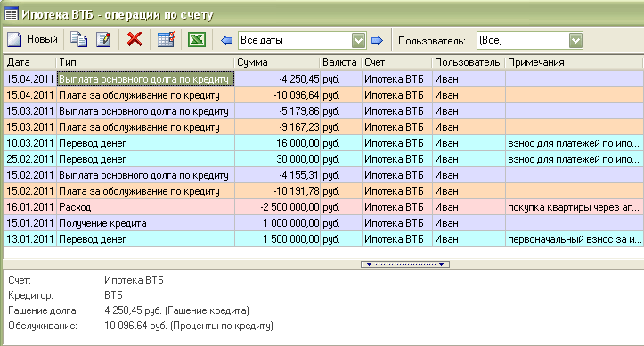The height and width of the screenshot is (346, 644).
Task: Click the 30 000,00 amount cell
Action: click(x=278, y=159)
